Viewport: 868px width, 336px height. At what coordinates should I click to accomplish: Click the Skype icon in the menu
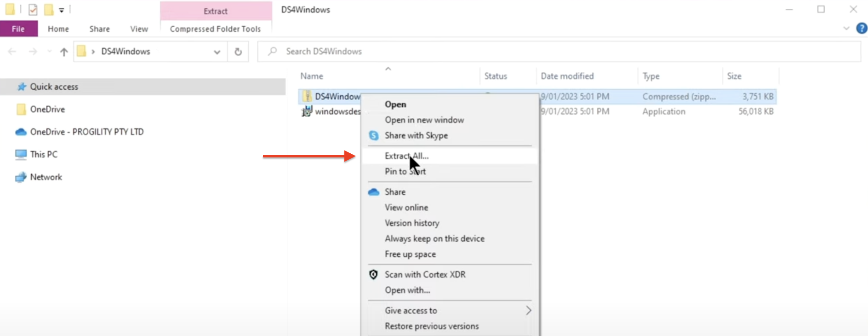pos(374,135)
